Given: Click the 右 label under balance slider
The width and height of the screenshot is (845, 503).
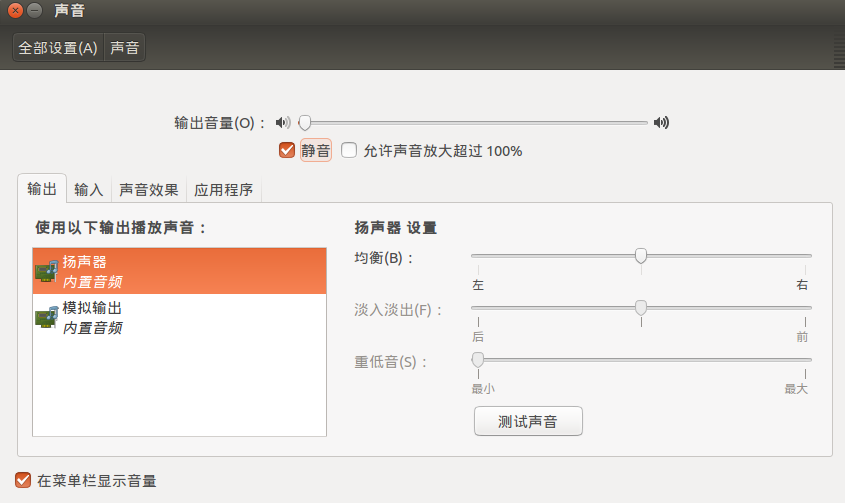Looking at the screenshot, I should 802,285.
